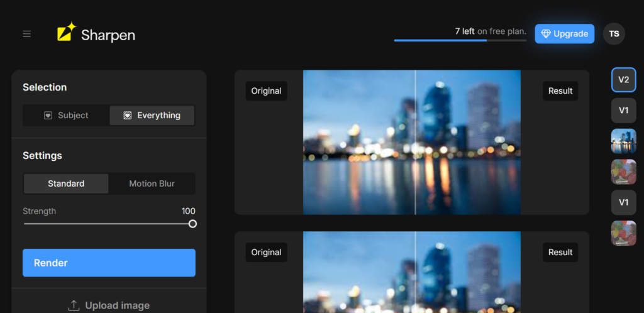Viewport: 644px width, 313px height.
Task: Select the V1 tile below V2
Action: (623, 111)
